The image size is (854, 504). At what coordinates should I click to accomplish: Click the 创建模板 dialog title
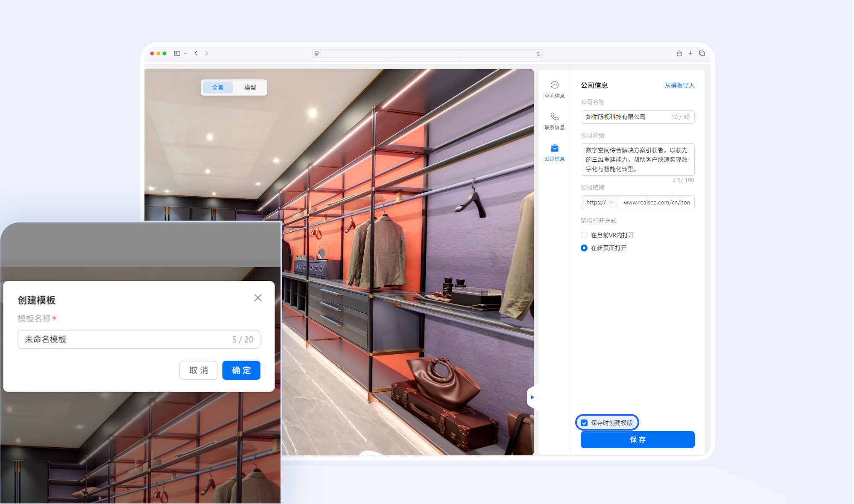coord(36,300)
